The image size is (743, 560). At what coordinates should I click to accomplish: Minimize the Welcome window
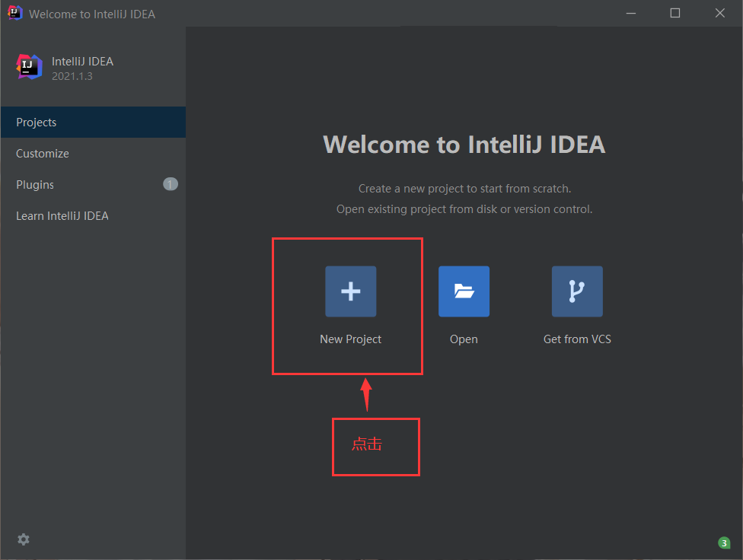[630, 13]
